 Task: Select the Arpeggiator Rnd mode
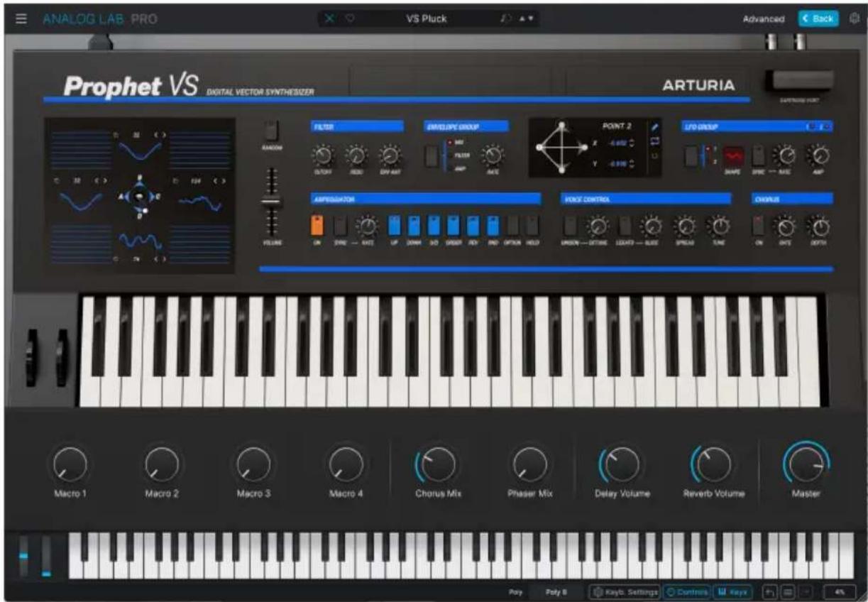(493, 226)
